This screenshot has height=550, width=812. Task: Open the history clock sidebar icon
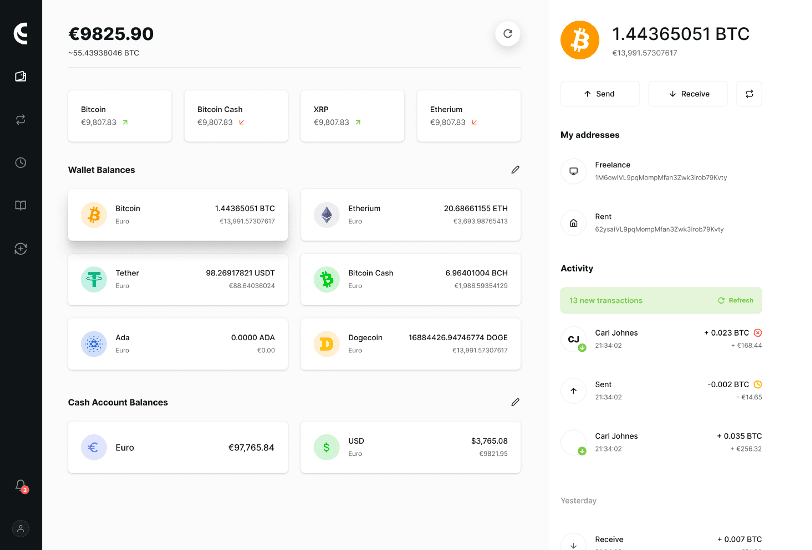(x=20, y=162)
